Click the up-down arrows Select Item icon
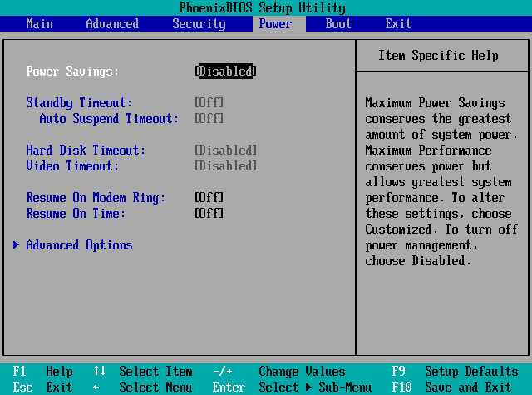Screen dimensions: 532x395 tap(100, 371)
